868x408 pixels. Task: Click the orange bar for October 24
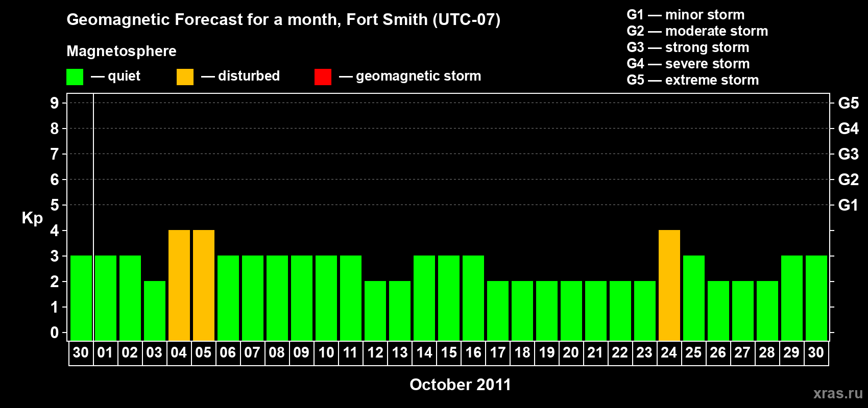(x=669, y=285)
